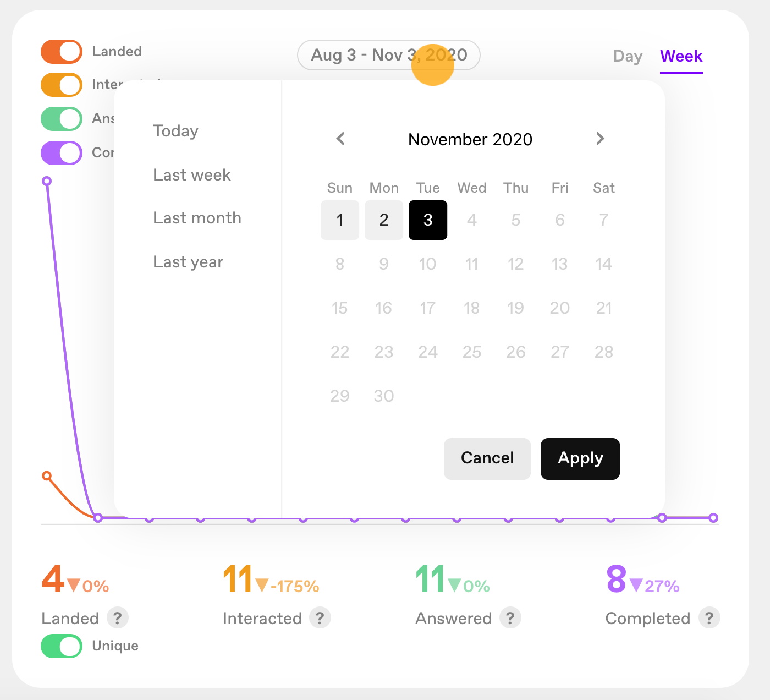This screenshot has height=700, width=770.
Task: Click the Cancel button
Action: (x=487, y=459)
